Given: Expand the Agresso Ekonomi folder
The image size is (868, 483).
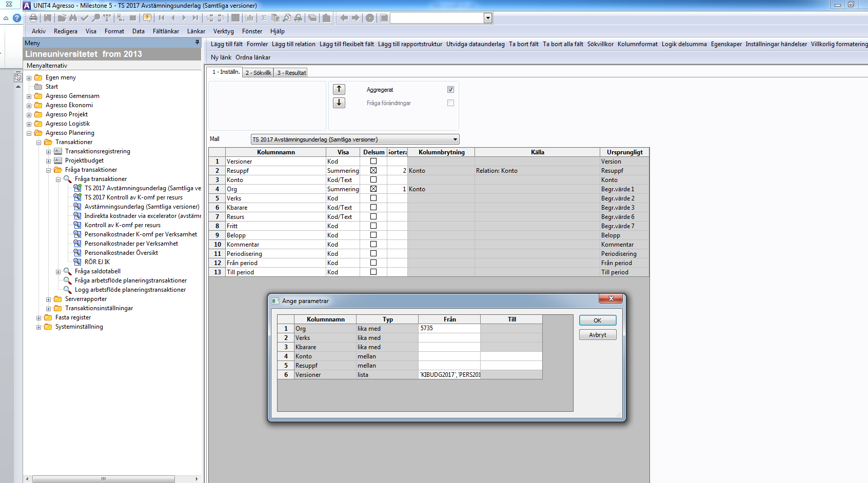Looking at the screenshot, I should coord(29,106).
